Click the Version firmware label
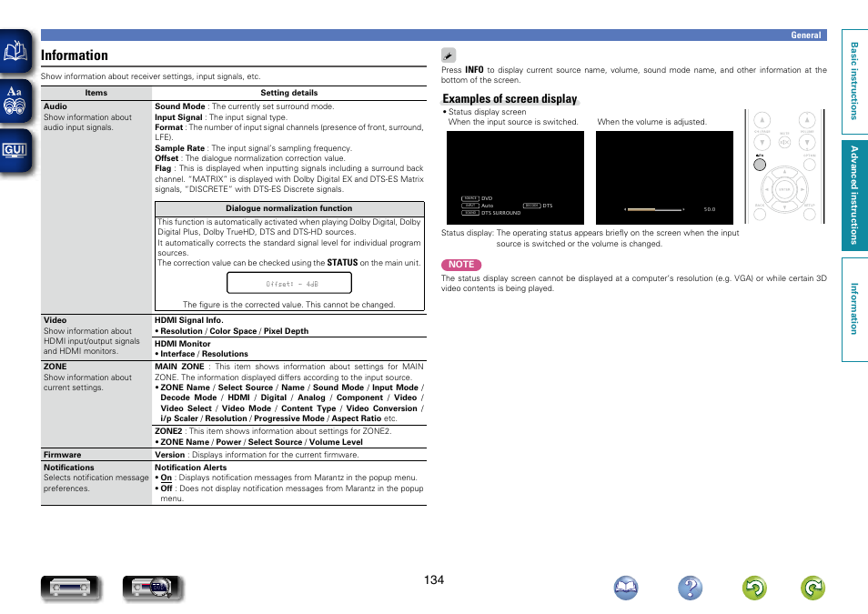This screenshot has height=614, width=868. [169, 455]
